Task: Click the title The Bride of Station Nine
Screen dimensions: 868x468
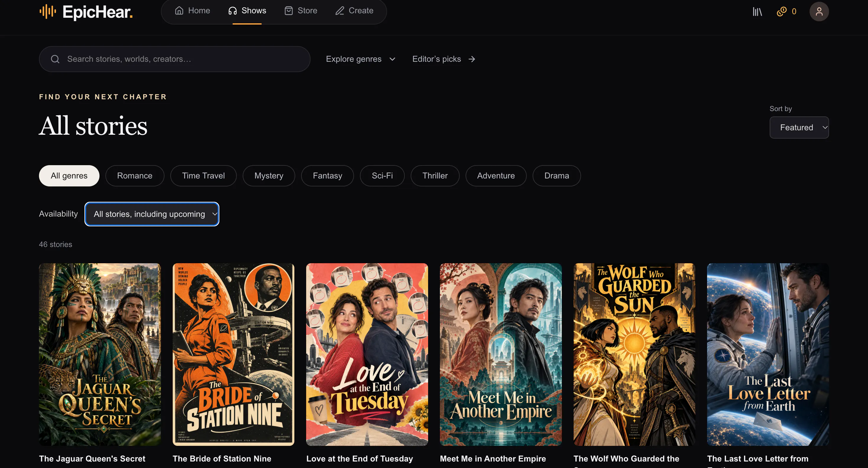Action: (x=222, y=459)
